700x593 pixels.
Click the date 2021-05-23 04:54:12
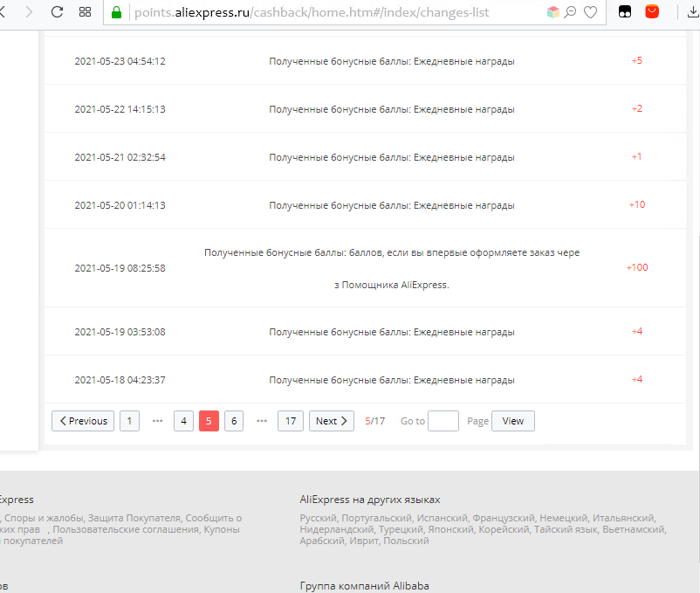[x=120, y=61]
